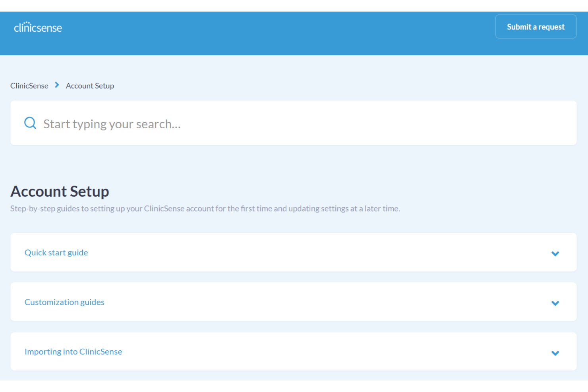Expand the Importing into ClinicSense chevron
588x392 pixels.
(555, 353)
